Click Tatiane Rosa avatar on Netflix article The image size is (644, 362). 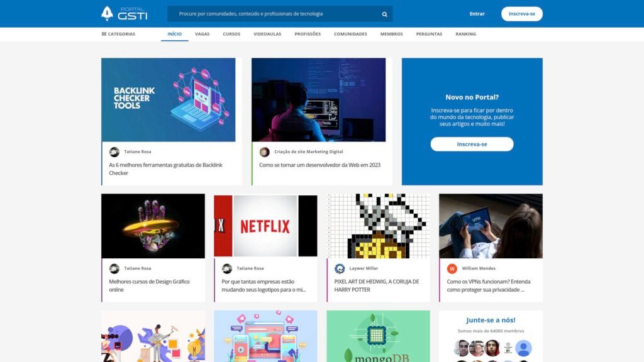pyautogui.click(x=227, y=268)
